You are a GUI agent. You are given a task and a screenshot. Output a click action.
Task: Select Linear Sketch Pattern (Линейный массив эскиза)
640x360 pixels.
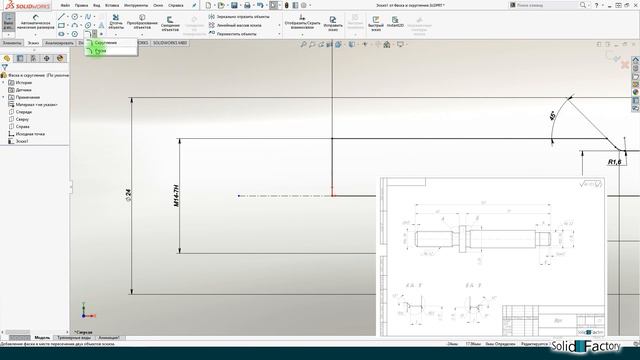(235, 25)
